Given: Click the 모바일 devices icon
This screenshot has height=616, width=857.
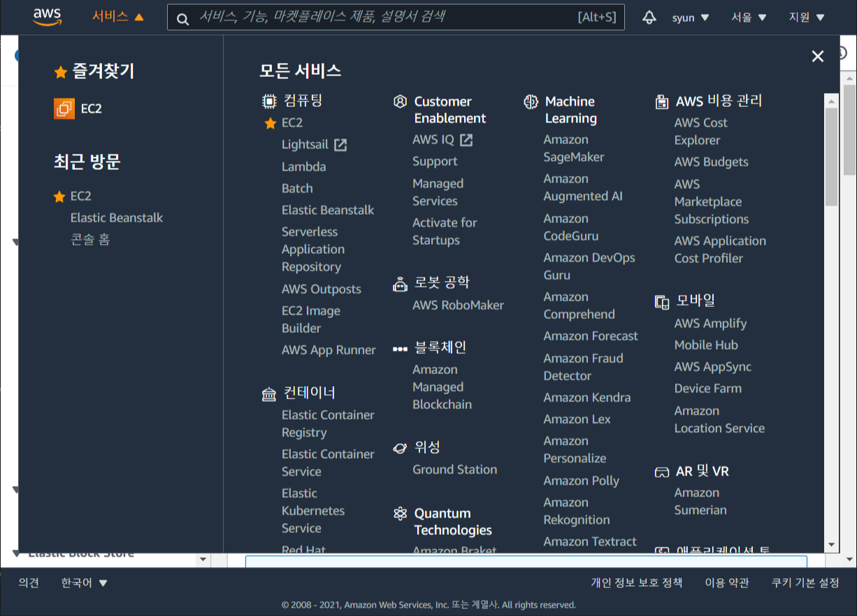Looking at the screenshot, I should [661, 301].
